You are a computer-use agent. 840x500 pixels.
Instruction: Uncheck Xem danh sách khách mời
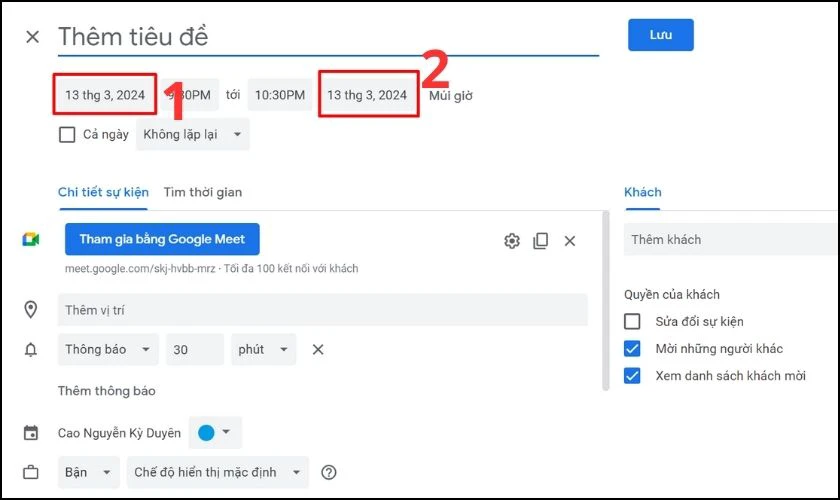click(x=632, y=376)
